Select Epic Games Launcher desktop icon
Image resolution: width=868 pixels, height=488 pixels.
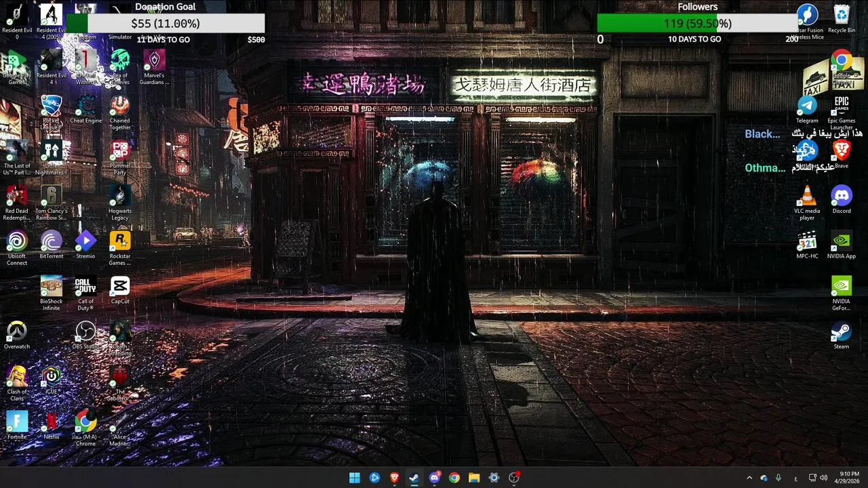tap(842, 113)
